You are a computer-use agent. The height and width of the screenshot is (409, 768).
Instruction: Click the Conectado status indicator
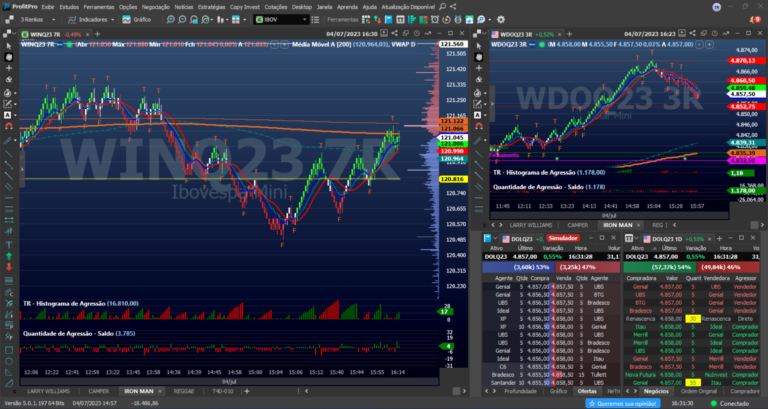click(730, 404)
